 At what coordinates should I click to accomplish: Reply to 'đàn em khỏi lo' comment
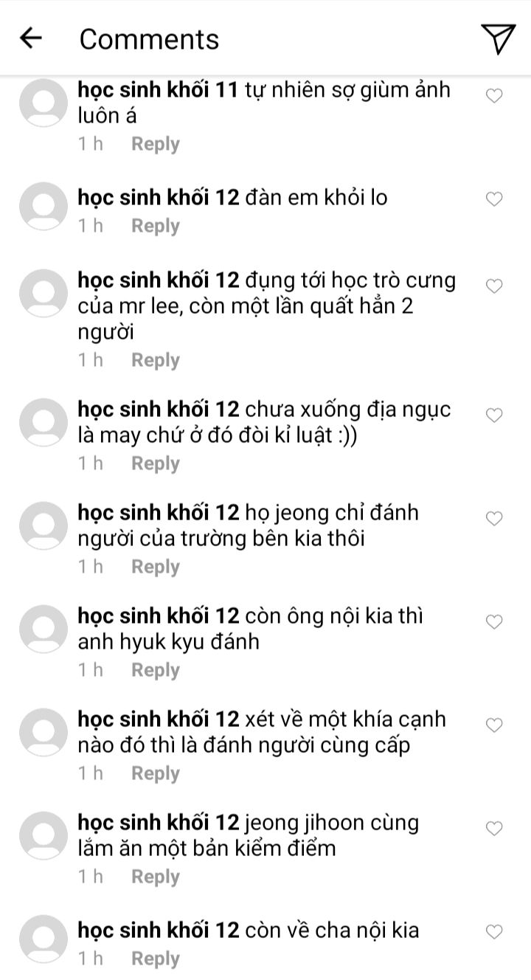click(x=156, y=226)
